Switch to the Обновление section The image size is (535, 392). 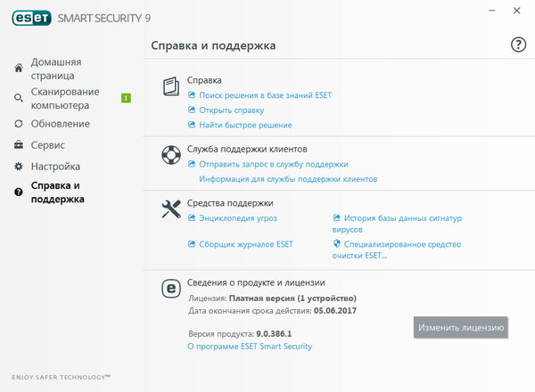[60, 123]
